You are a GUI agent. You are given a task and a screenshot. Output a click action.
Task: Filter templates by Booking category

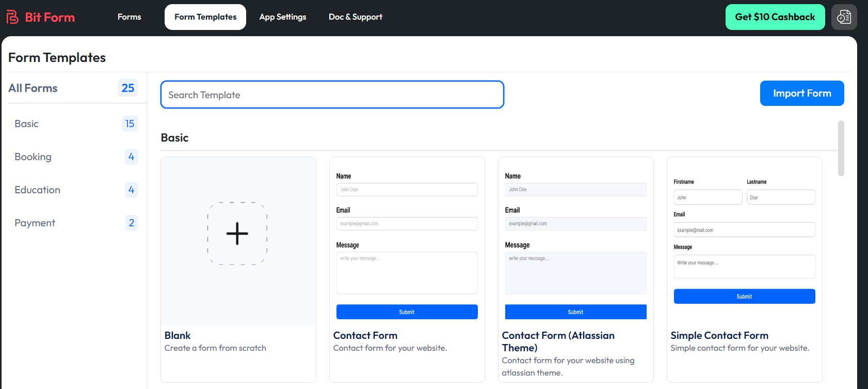click(33, 157)
